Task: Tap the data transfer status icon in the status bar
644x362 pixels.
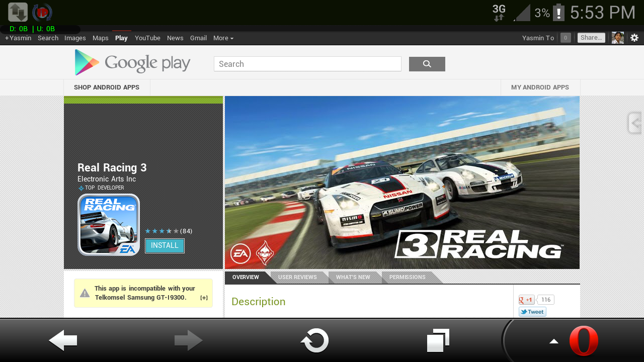Action: 18,12
